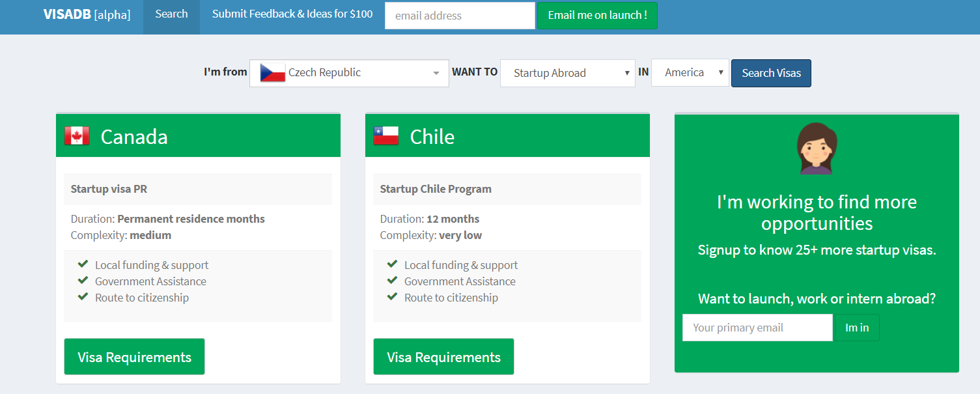980x394 pixels.
Task: Click the Canada flag icon
Action: coord(77,136)
